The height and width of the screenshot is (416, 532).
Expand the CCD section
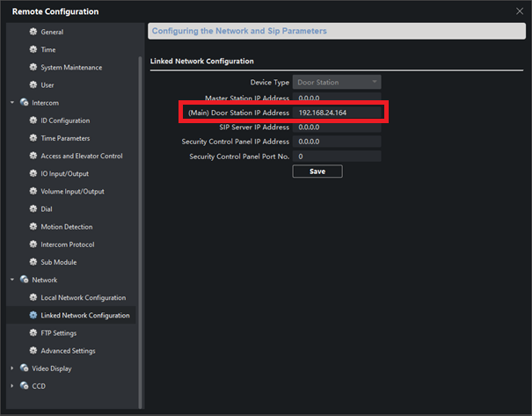[12, 386]
